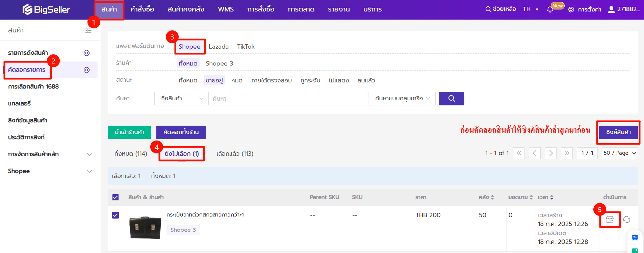This screenshot has width=644, height=253.
Task: Click the copy-to-store icon in product row
Action: pos(610,220)
